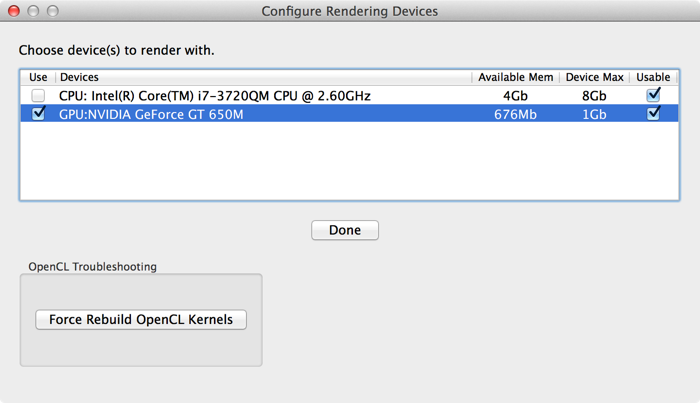The image size is (700, 403).
Task: Click Force Rebuild OpenCL Kernels button
Action: pyautogui.click(x=141, y=320)
